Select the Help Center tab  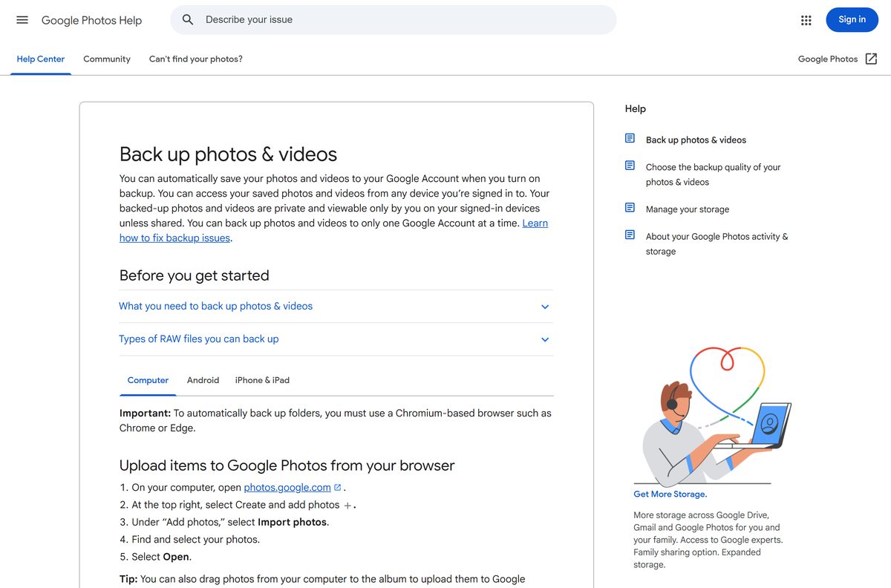(41, 59)
